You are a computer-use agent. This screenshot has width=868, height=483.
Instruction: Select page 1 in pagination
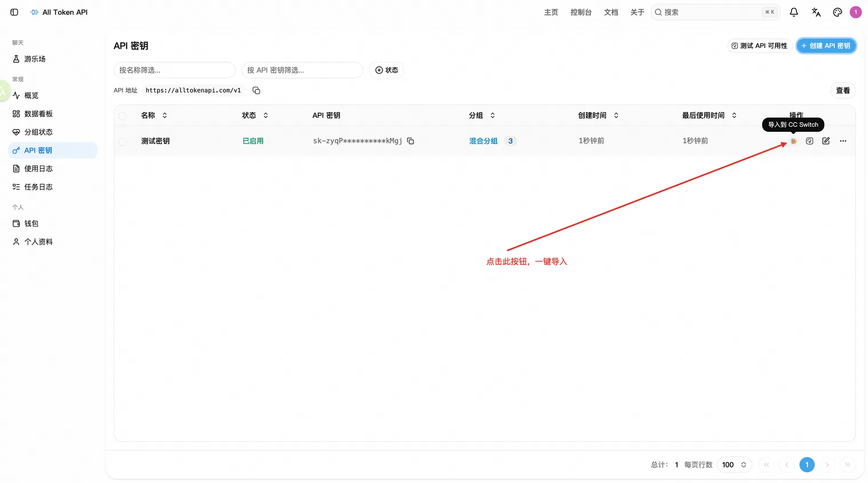pos(807,465)
